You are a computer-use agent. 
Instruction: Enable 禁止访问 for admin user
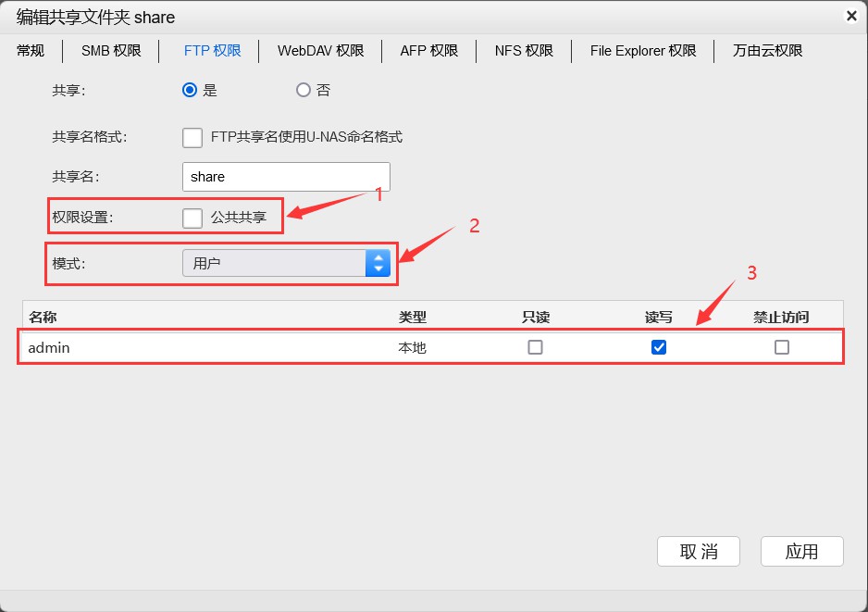(x=782, y=347)
